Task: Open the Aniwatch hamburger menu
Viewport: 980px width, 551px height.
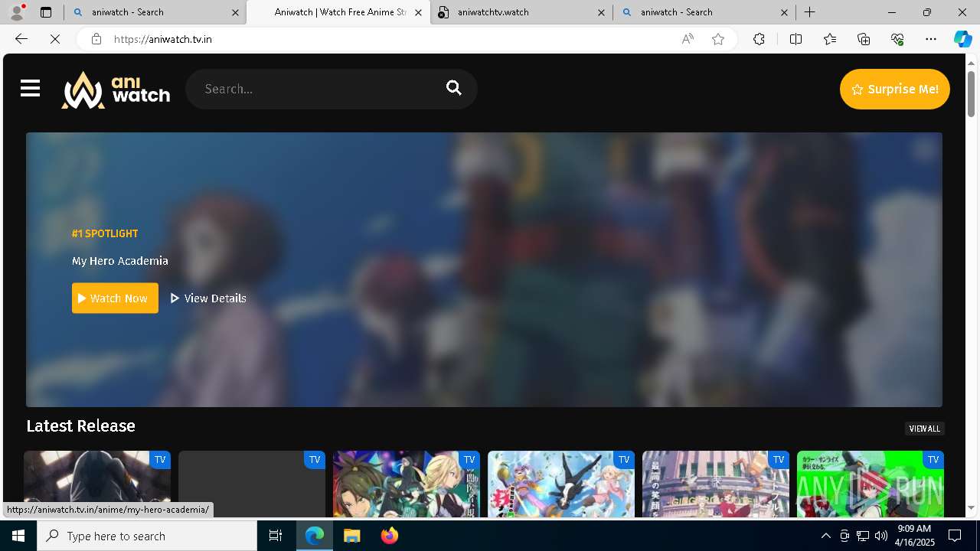Action: click(x=30, y=89)
